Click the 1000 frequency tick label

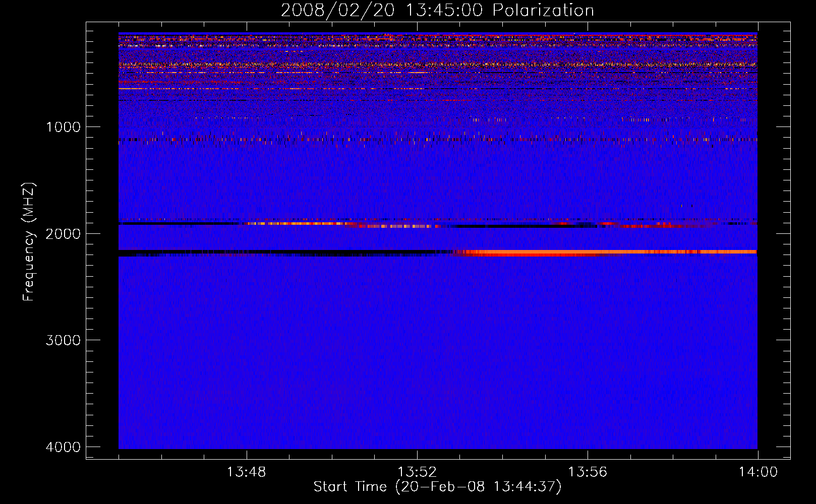point(63,127)
